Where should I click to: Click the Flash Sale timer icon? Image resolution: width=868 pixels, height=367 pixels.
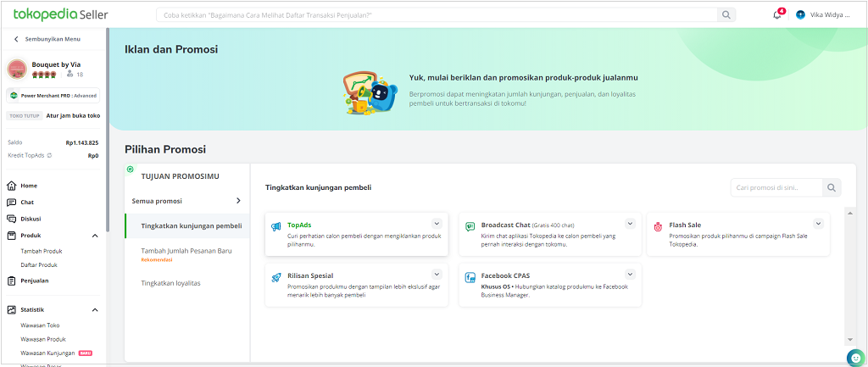[x=658, y=226]
